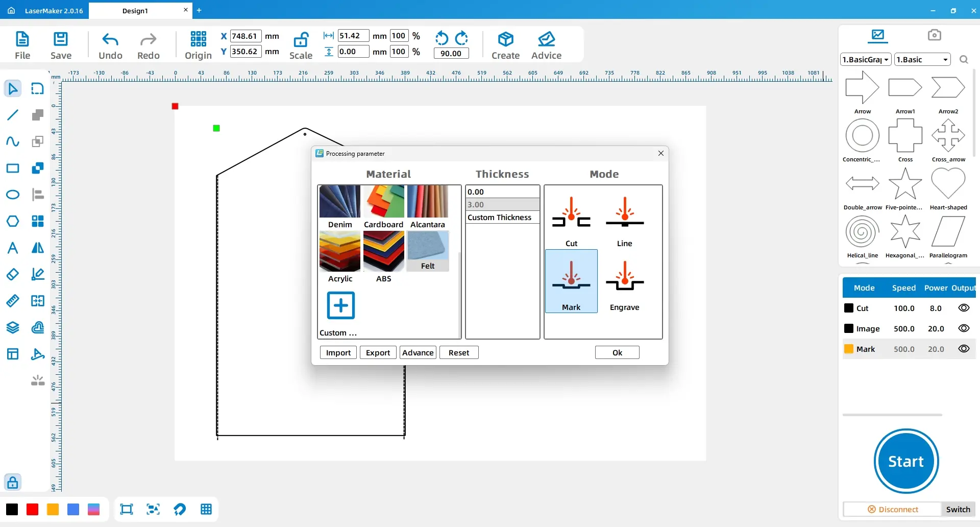Screen dimensions: 980x527
Task: Click the Export button
Action: pyautogui.click(x=378, y=352)
